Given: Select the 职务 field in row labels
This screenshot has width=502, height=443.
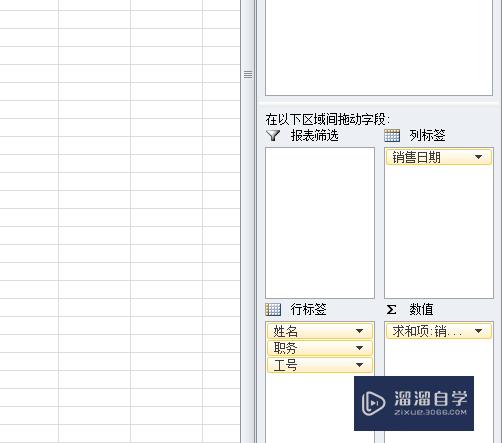Looking at the screenshot, I should (x=320, y=348).
